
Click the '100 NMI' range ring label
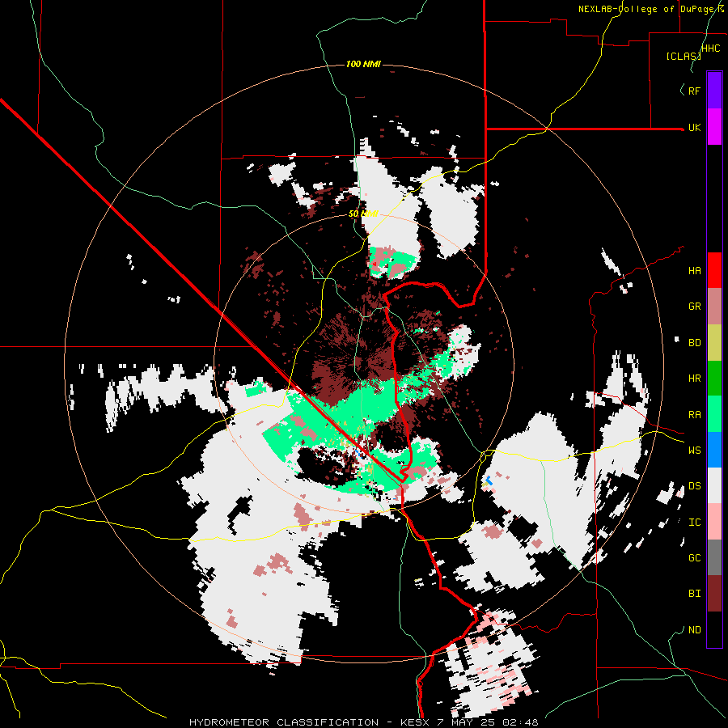coord(363,64)
